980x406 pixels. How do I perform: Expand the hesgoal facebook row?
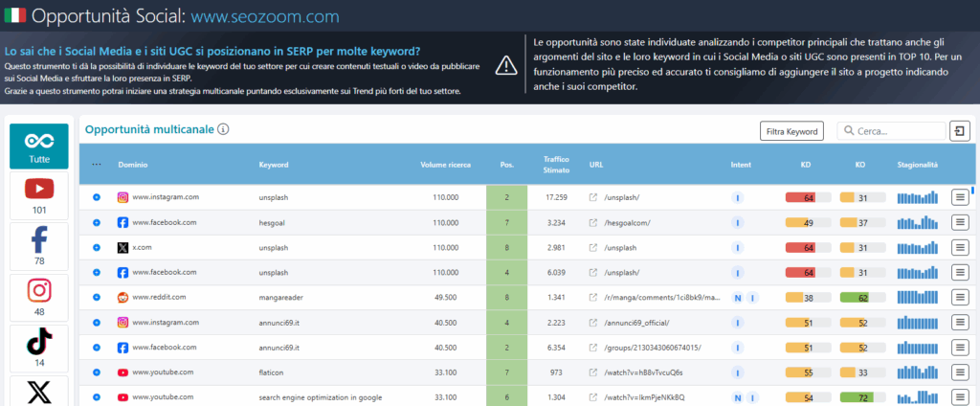tap(97, 222)
